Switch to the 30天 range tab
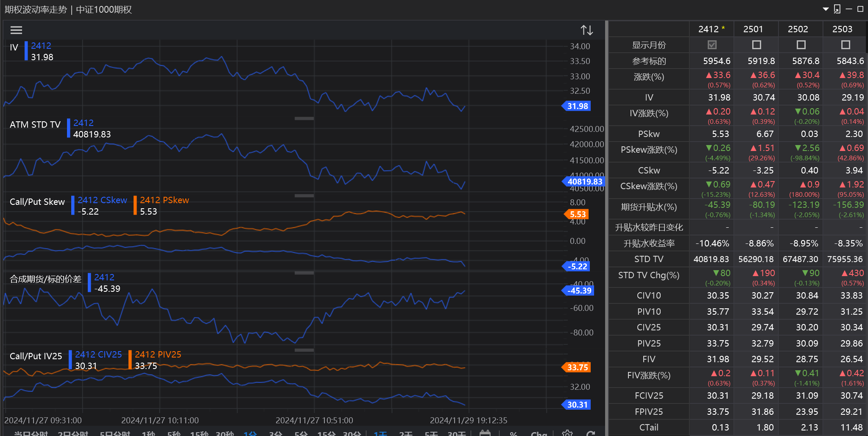The image size is (868, 436). pyautogui.click(x=456, y=433)
